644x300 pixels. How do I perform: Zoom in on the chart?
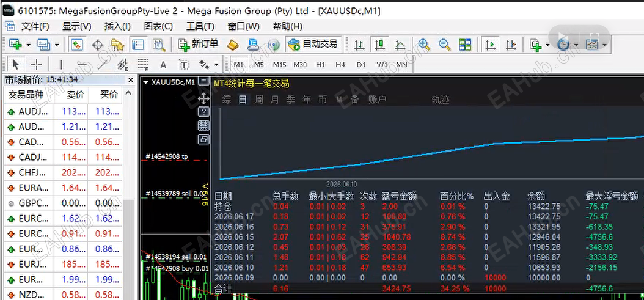(x=424, y=45)
